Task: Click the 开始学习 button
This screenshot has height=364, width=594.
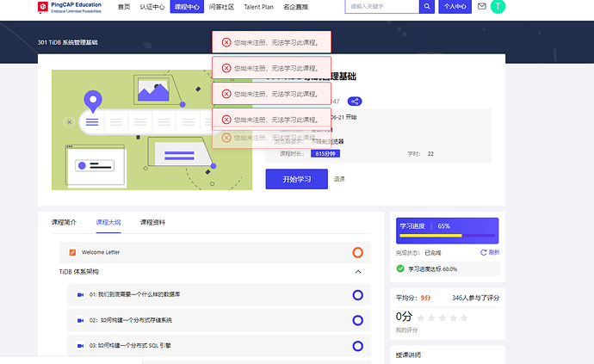Action: coord(296,179)
